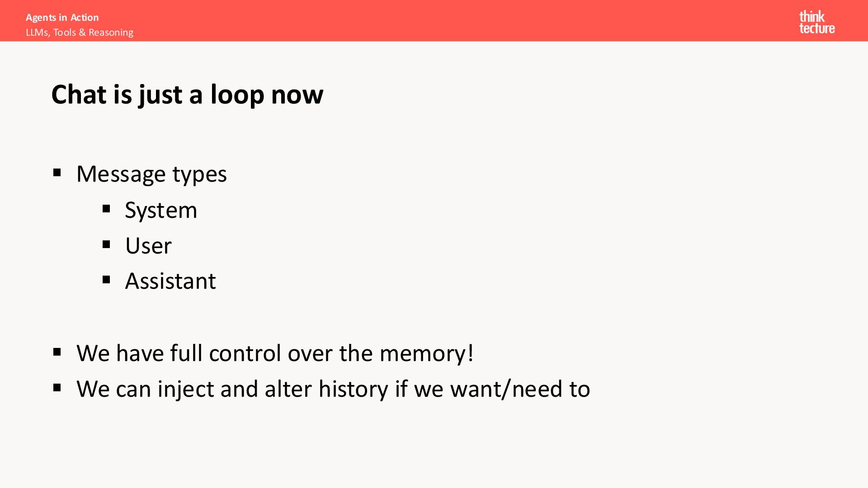Screen dimensions: 868x488
Task: Click the bullet marker next to User
Action: tap(106, 244)
